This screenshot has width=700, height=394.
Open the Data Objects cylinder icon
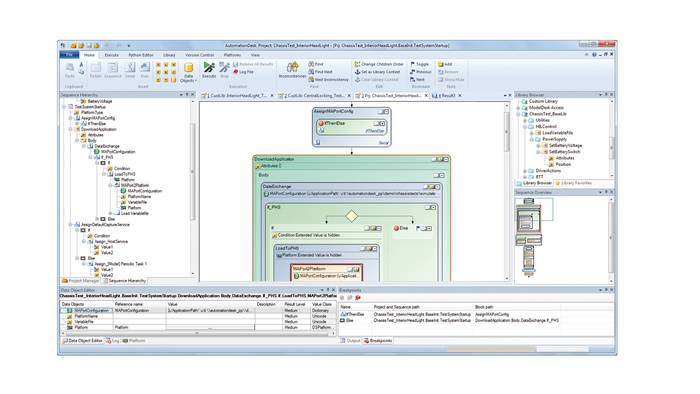(188, 68)
